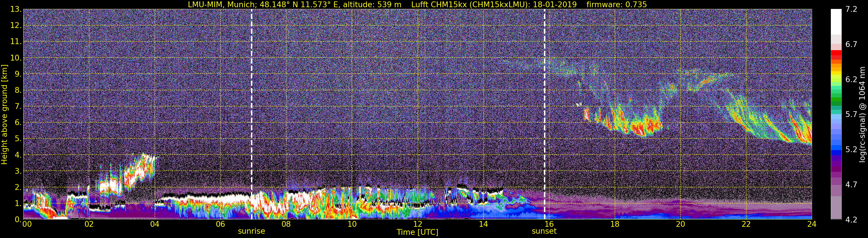Click the colorbar value 6.7
The width and height of the screenshot is (868, 238).
(851, 44)
